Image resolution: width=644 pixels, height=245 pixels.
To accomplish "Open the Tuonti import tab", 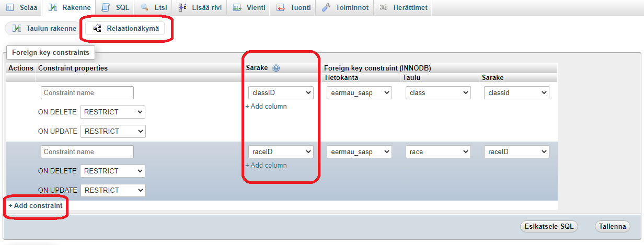I will tap(293, 7).
